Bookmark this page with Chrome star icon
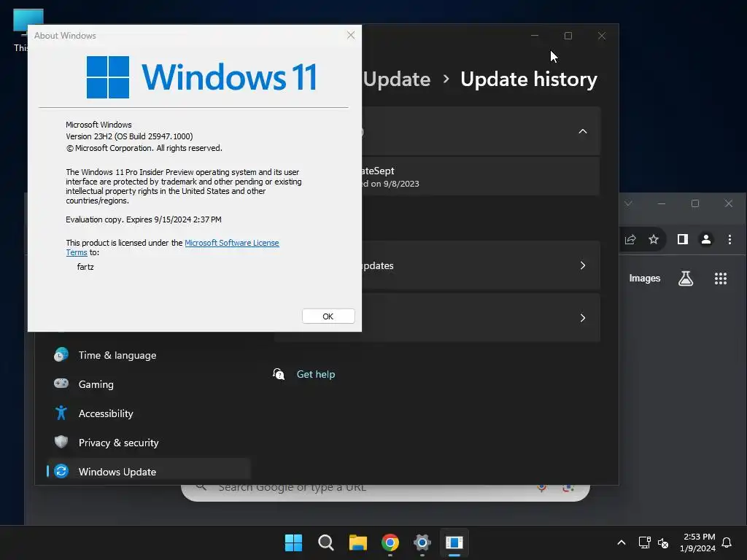This screenshot has width=747, height=560. (654, 239)
